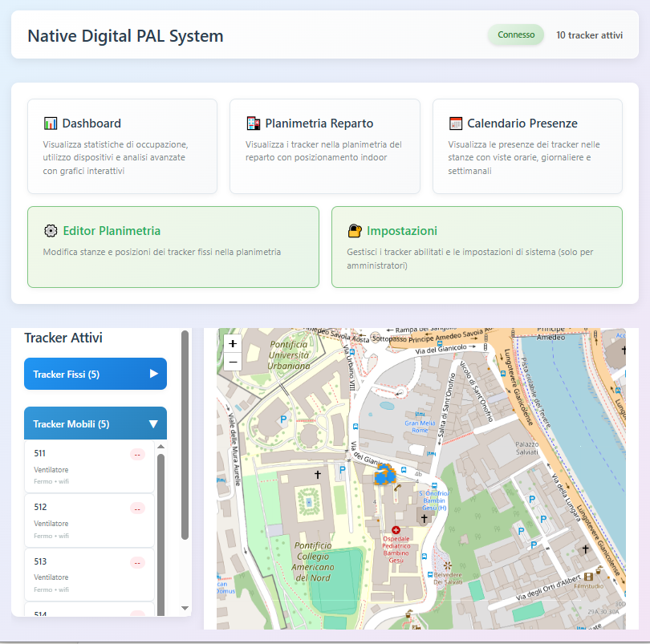Click the Connesso status badge
Image resolution: width=650 pixels, height=644 pixels.
(516, 35)
